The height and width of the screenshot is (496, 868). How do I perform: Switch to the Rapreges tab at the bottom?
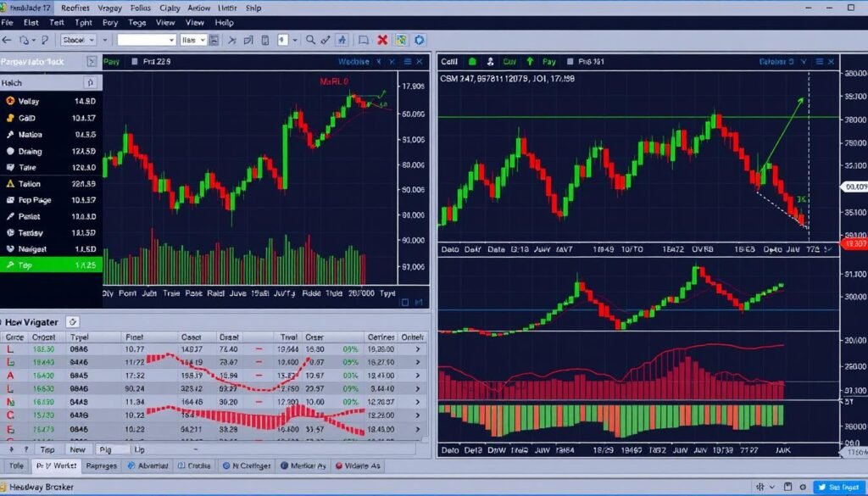(x=101, y=465)
